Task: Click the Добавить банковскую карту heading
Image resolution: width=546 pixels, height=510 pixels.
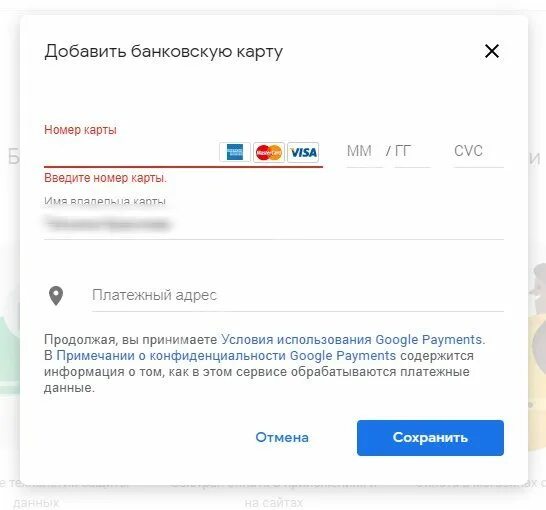Action: click(164, 52)
